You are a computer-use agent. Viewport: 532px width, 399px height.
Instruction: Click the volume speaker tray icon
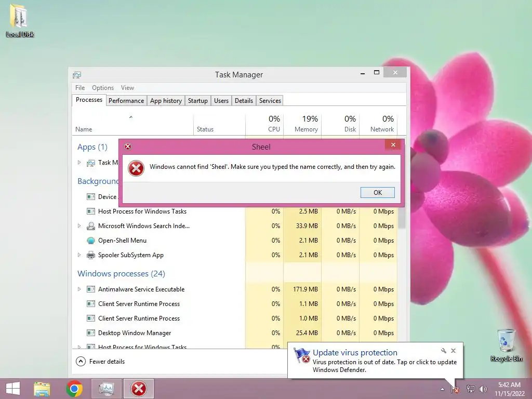tap(483, 389)
